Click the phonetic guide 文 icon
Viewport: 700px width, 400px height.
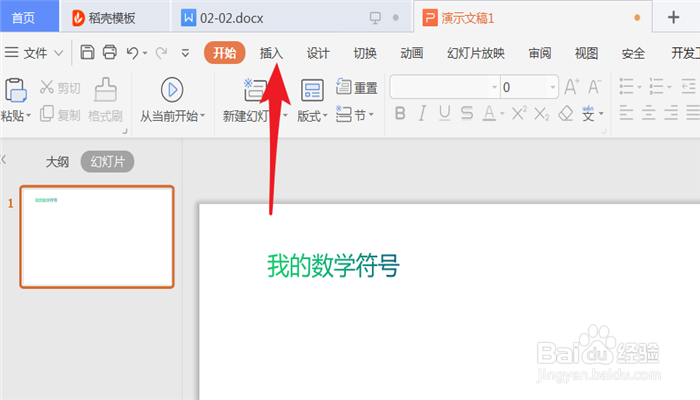click(588, 114)
